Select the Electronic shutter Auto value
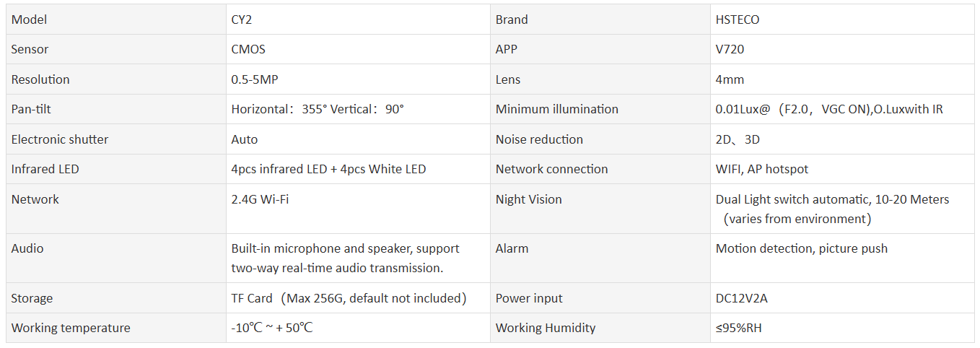Image resolution: width=980 pixels, height=348 pixels. 245,139
